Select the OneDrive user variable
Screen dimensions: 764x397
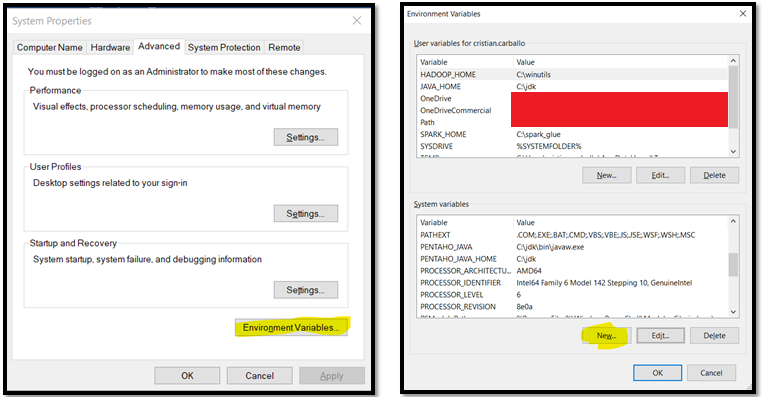436,98
